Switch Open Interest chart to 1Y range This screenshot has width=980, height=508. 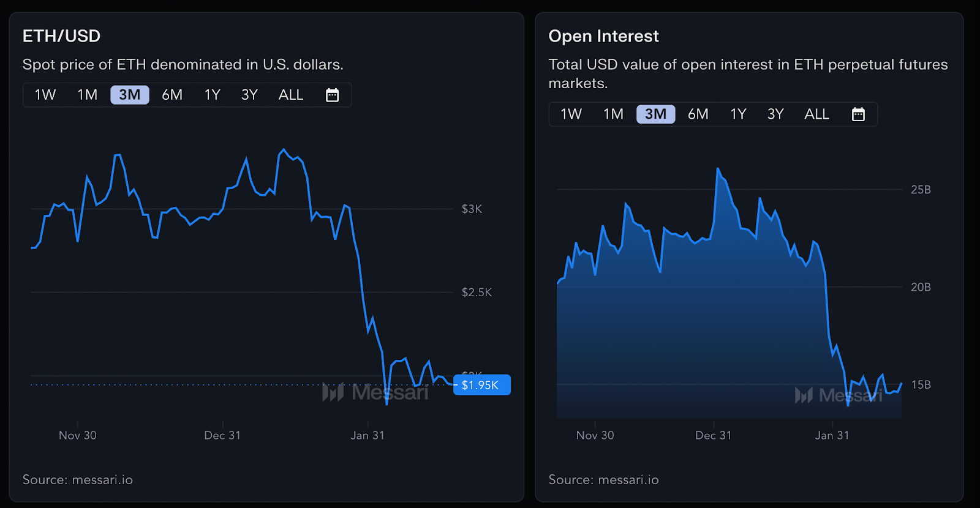click(738, 114)
